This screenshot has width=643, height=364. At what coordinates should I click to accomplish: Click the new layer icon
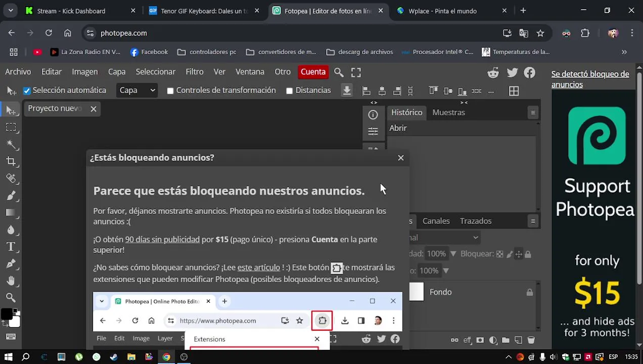tap(518, 340)
